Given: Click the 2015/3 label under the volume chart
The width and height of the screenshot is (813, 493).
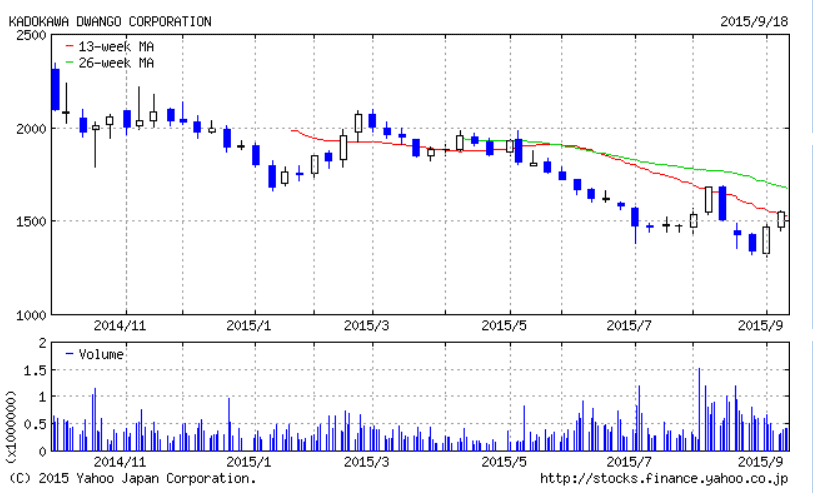Looking at the screenshot, I should [x=366, y=461].
